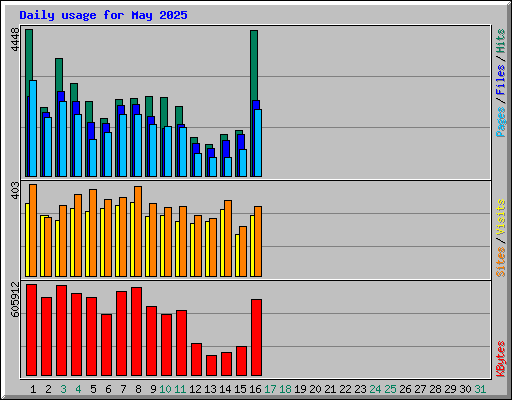Screen dimensions: 512x400
Task: Click the orange 'Sites' legend label
Action: [x=501, y=262]
